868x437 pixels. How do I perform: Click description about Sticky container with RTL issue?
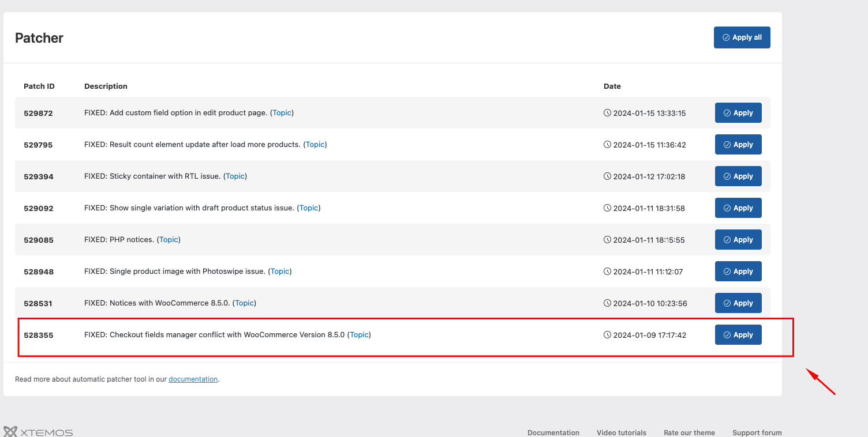click(152, 176)
